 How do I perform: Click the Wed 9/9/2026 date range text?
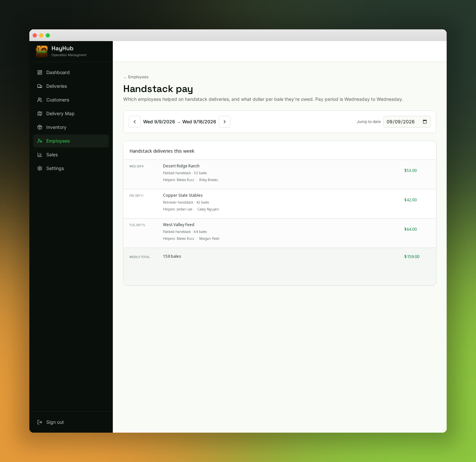point(180,122)
